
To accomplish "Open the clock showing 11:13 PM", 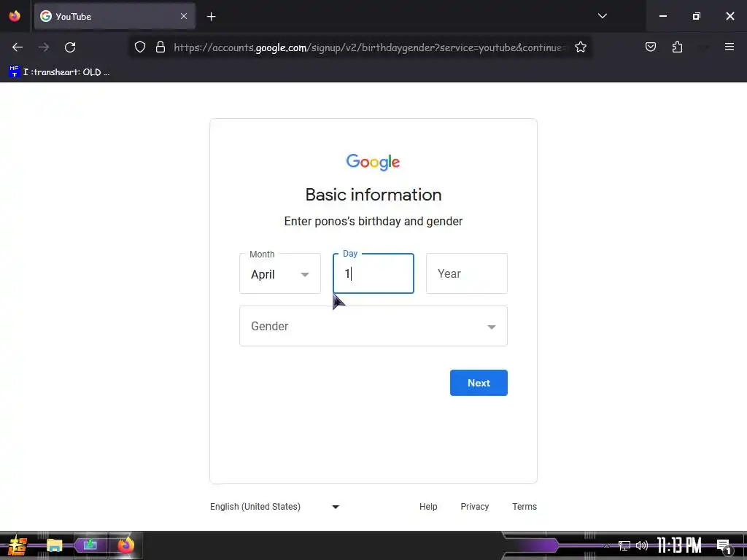I will (679, 545).
